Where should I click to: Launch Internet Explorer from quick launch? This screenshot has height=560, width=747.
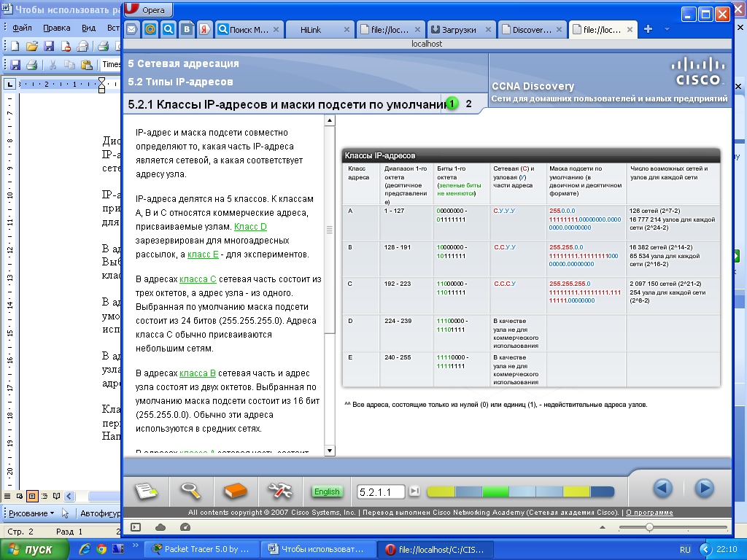[85, 549]
